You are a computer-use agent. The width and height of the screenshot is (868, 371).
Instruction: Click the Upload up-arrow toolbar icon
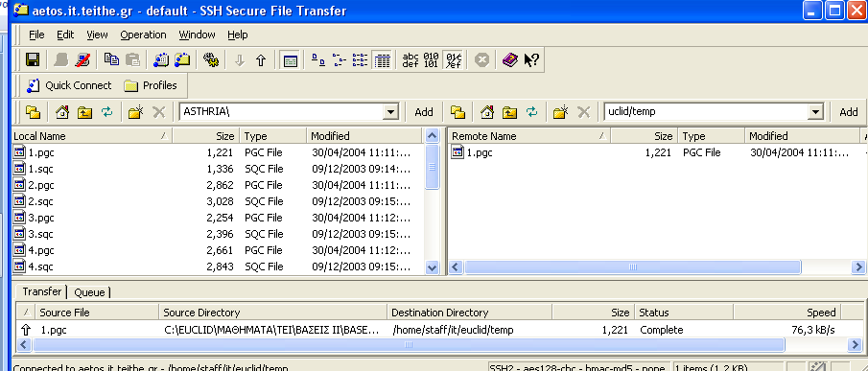tap(261, 60)
